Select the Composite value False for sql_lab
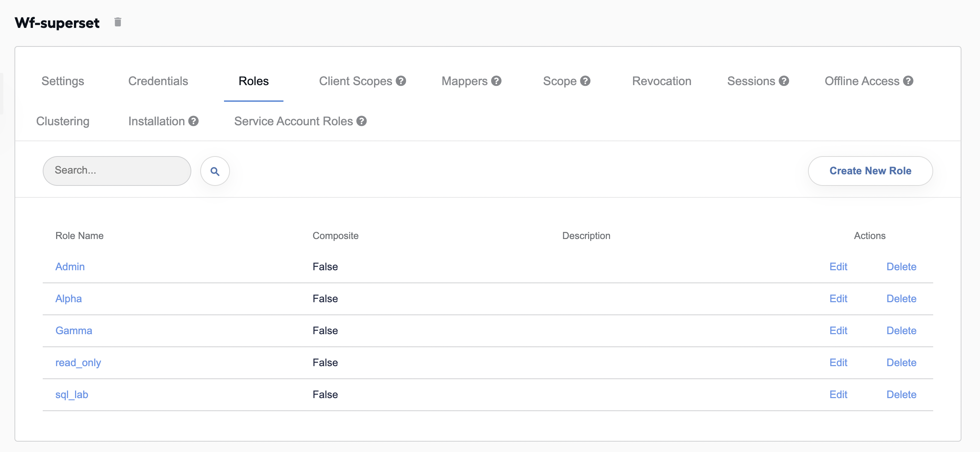Viewport: 980px width, 452px height. pos(325,394)
